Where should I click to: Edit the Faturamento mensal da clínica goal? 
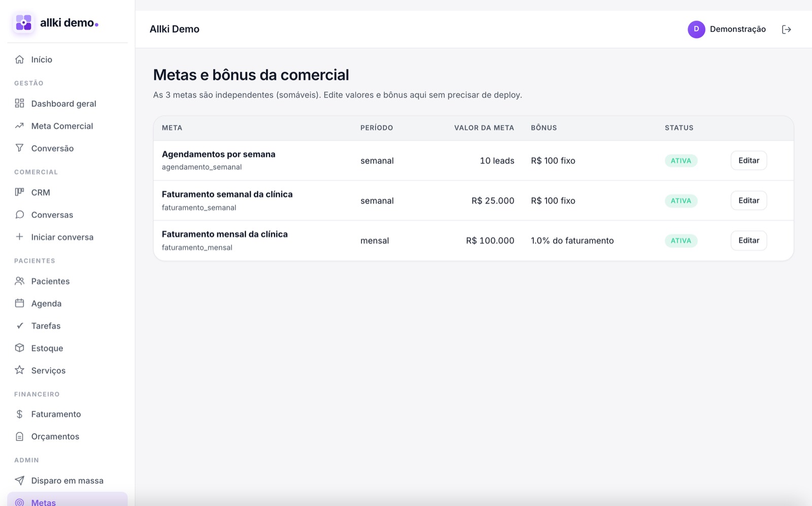749,241
